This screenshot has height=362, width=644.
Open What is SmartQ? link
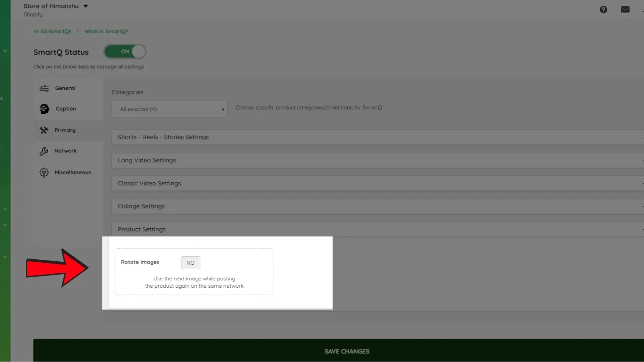click(x=106, y=31)
